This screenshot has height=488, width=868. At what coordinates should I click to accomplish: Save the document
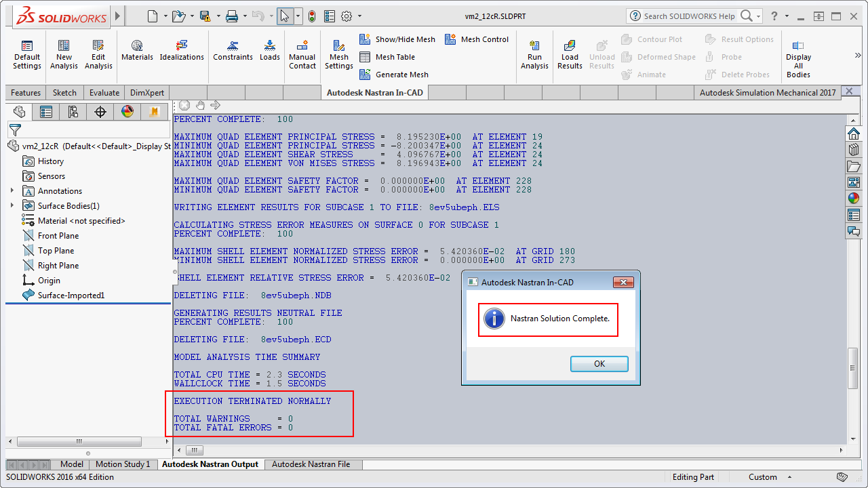[x=205, y=16]
